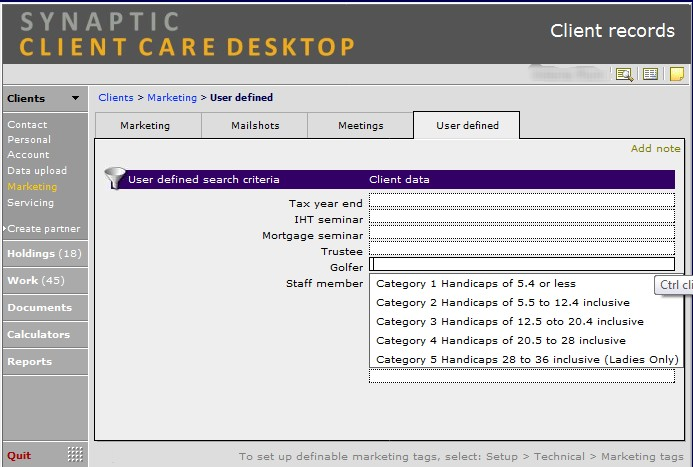The width and height of the screenshot is (693, 467).
Task: Click the dotted grid icon beside Quit
Action: point(75,454)
